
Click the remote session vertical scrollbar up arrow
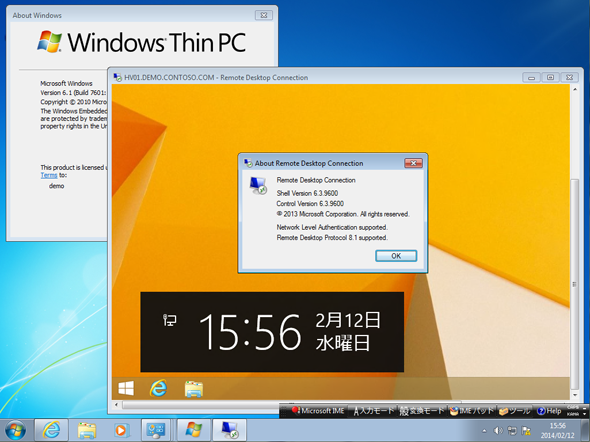coord(575,90)
